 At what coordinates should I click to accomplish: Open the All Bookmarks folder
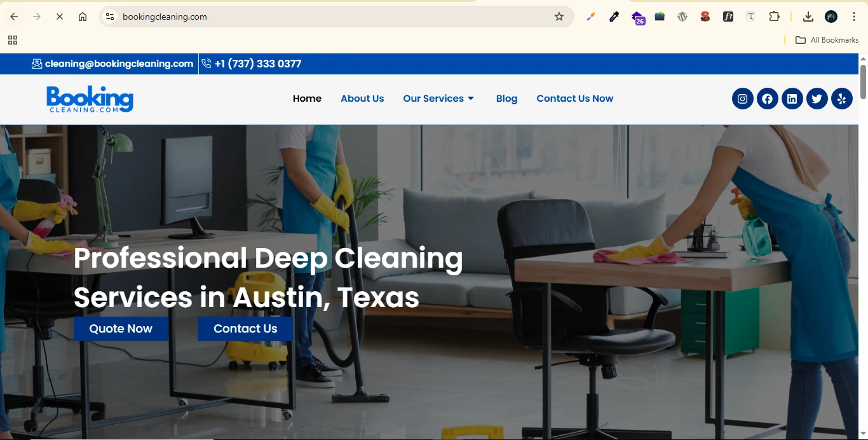coord(827,40)
